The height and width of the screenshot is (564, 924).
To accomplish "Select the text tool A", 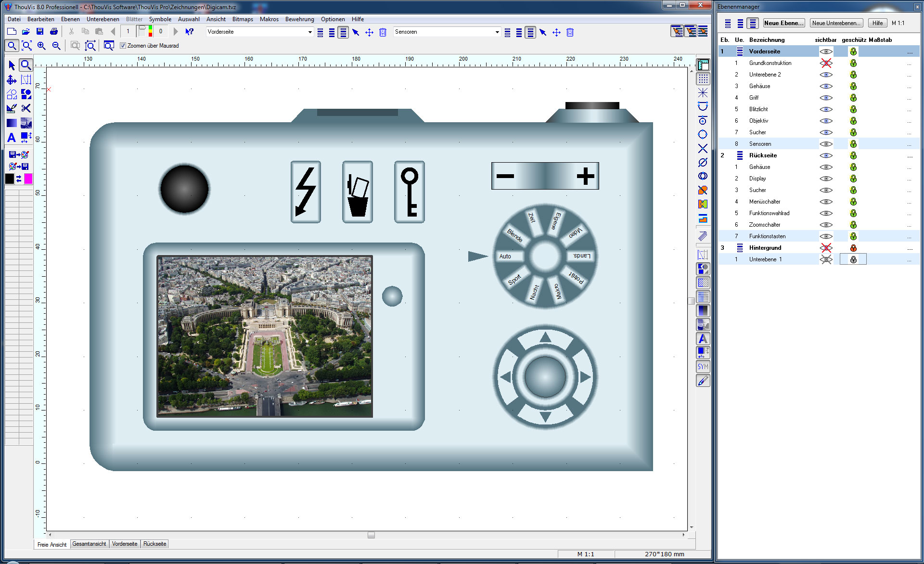I will click(12, 138).
